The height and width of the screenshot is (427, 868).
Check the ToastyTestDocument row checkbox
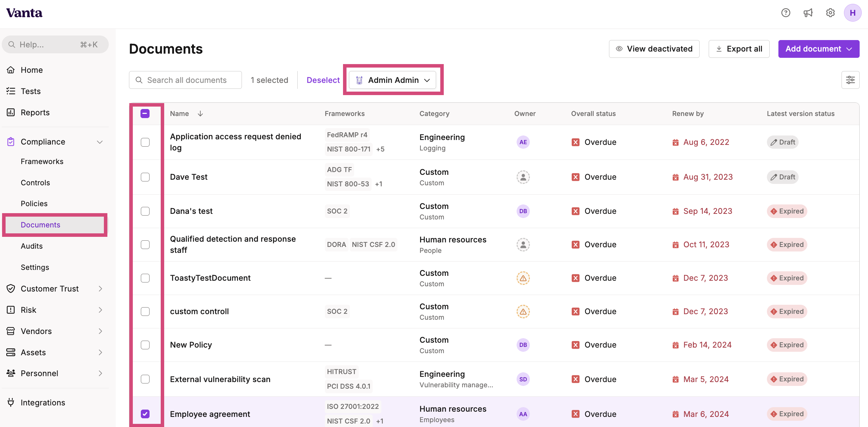pyautogui.click(x=145, y=278)
